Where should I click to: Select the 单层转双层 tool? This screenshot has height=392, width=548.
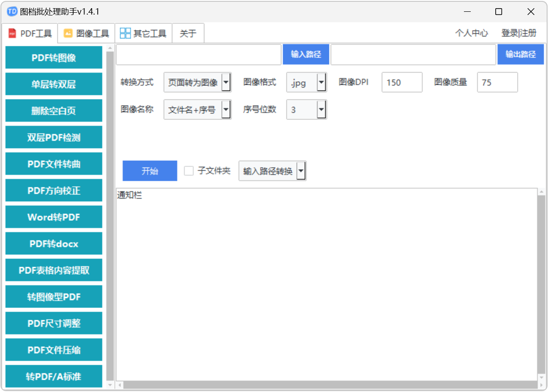(x=54, y=84)
